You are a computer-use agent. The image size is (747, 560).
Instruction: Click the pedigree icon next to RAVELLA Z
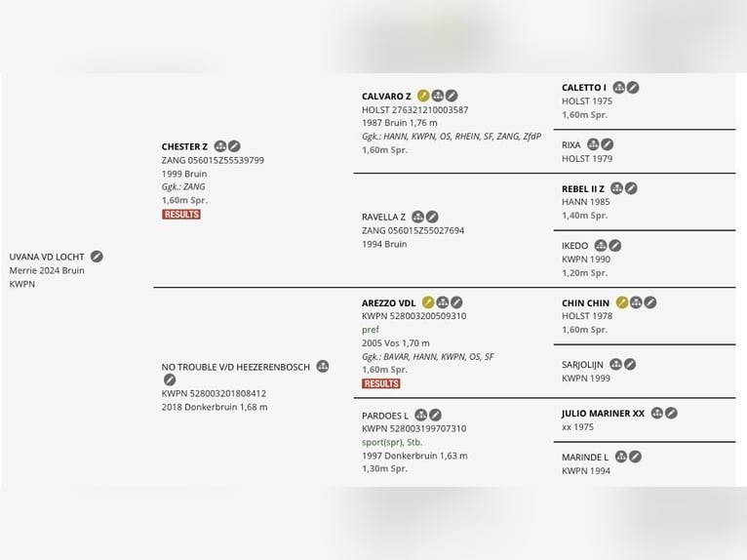coord(417,217)
